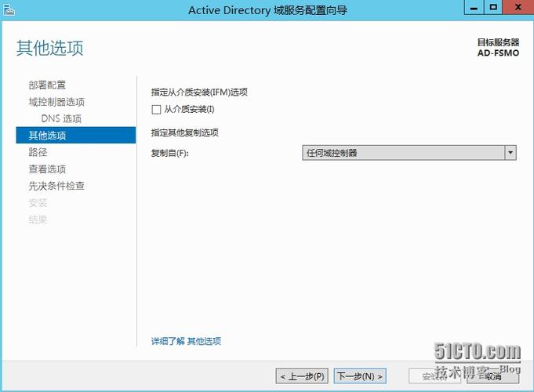534x392 pixels.
Task: Click the wizard icon in title bar
Action: pyautogui.click(x=9, y=10)
